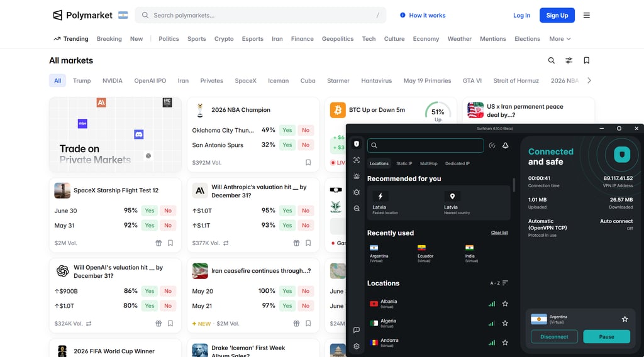Expand the More categories dropdown
The image size is (644, 357).
pyautogui.click(x=560, y=38)
